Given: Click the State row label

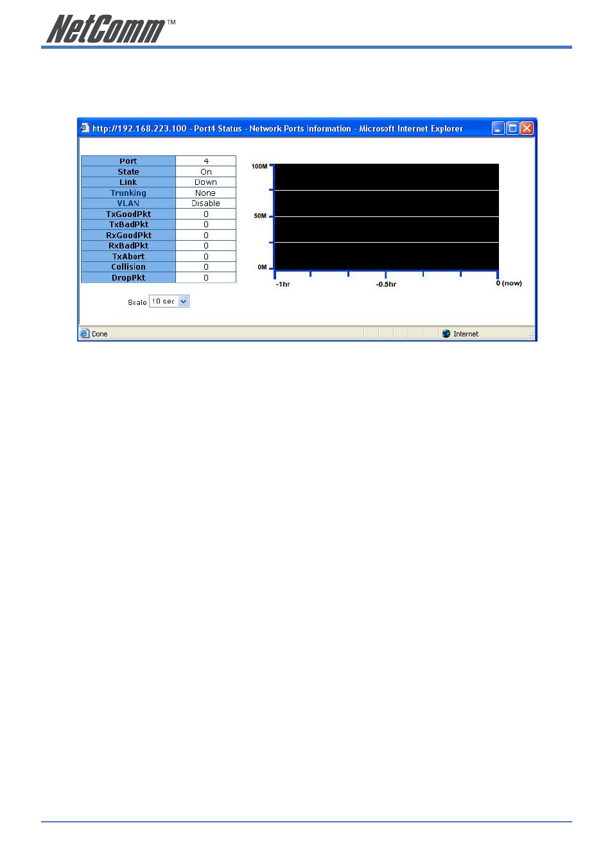Looking at the screenshot, I should pos(128,171).
